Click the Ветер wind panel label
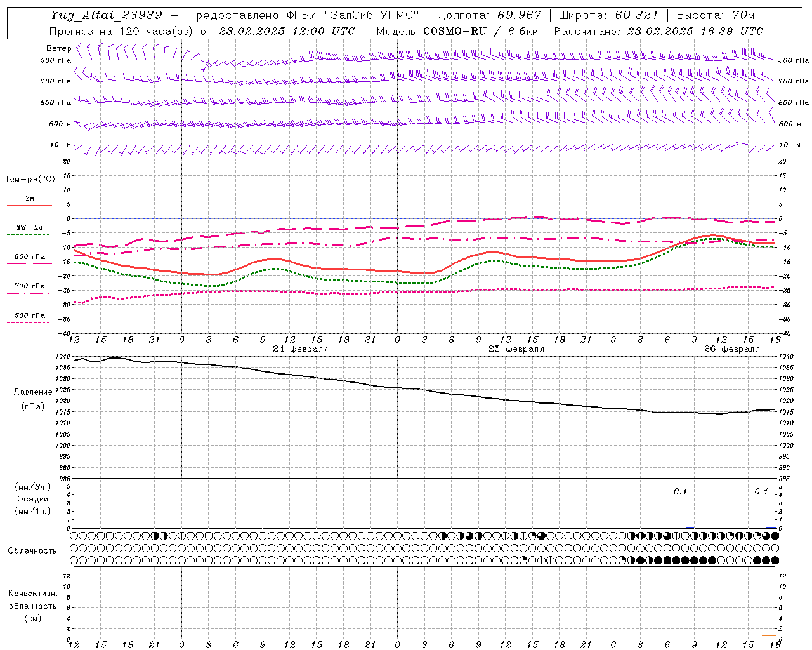The image size is (812, 650). pyautogui.click(x=58, y=48)
